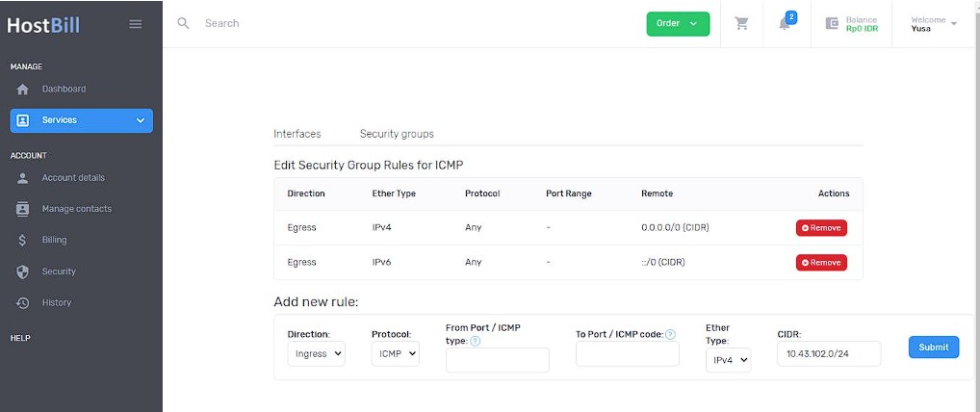Submit the new security rule
Image resolution: width=980 pixels, height=412 pixels.
(934, 348)
